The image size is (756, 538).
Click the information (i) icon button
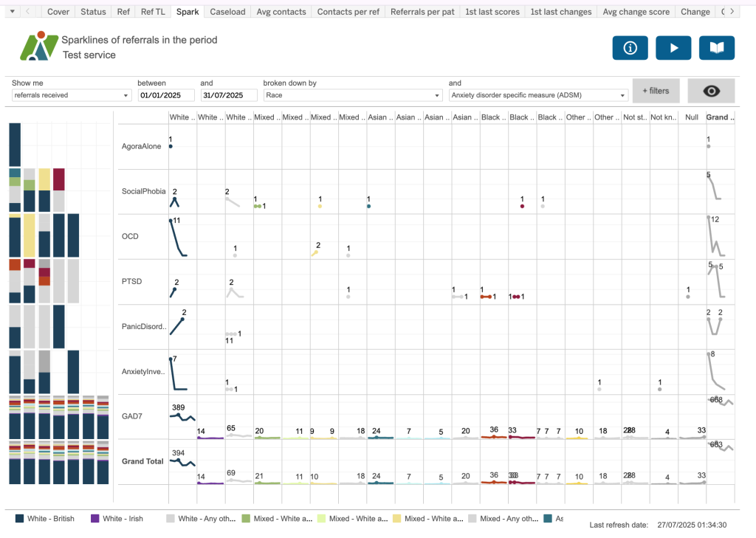630,48
